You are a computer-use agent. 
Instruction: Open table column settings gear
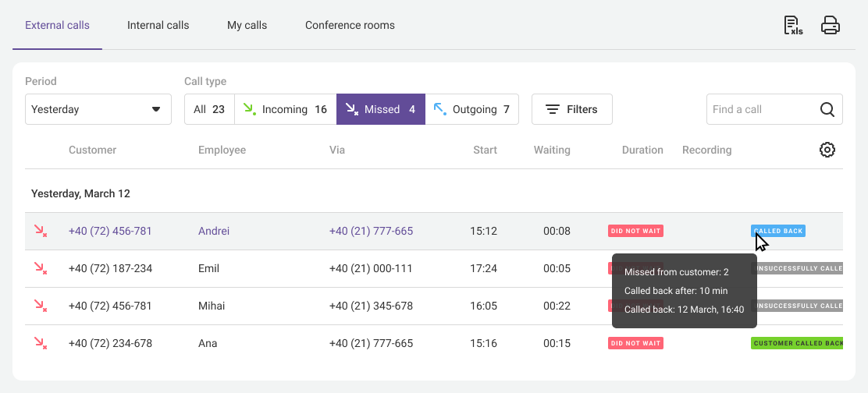click(x=827, y=150)
